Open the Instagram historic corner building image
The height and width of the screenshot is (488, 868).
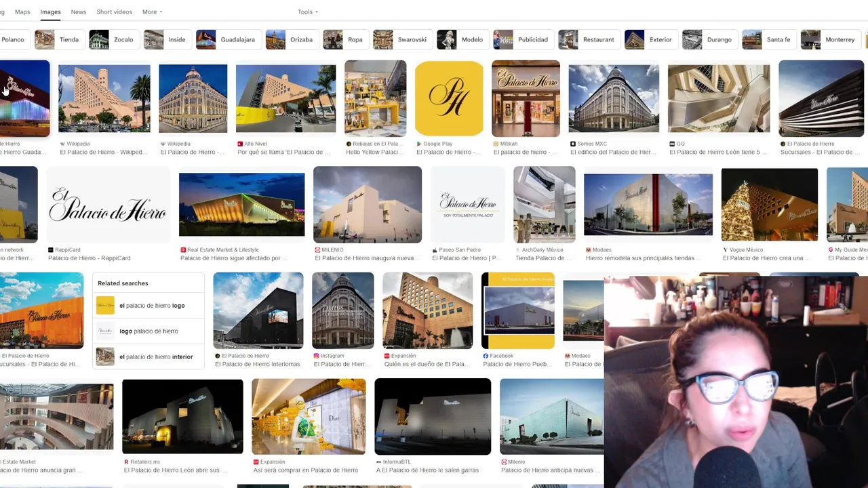pos(342,310)
